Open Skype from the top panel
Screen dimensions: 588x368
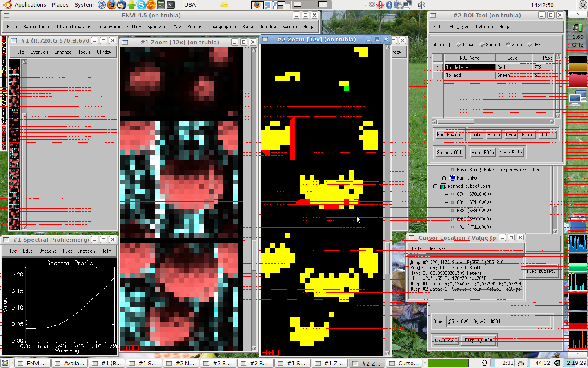click(x=141, y=5)
